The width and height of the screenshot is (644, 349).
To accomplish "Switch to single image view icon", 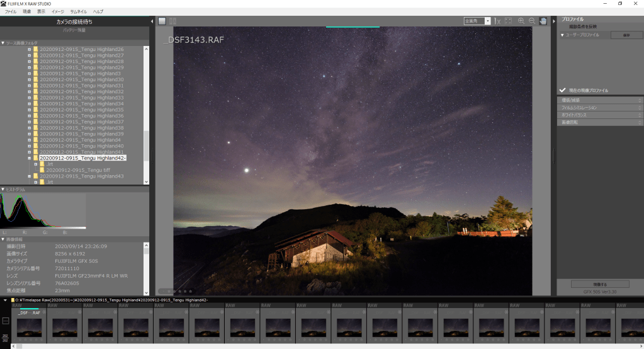I will (x=162, y=21).
